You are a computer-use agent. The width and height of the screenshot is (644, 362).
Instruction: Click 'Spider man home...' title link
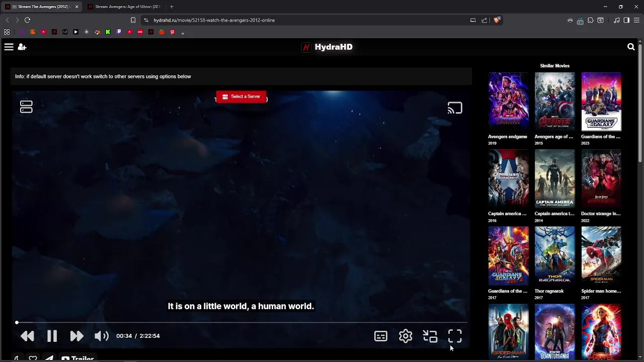click(601, 291)
